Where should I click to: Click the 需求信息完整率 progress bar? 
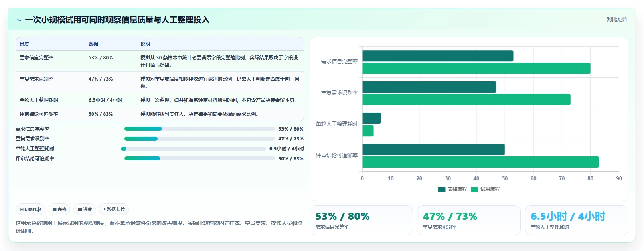point(199,129)
